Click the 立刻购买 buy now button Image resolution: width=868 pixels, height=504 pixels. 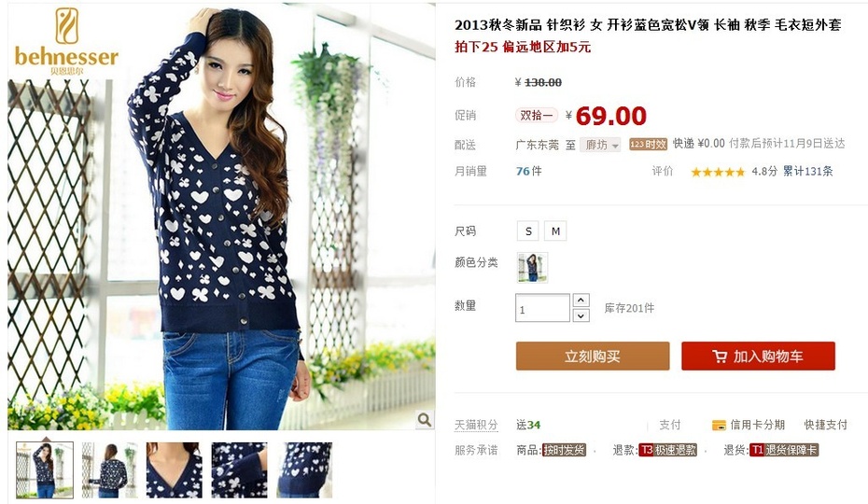(593, 356)
